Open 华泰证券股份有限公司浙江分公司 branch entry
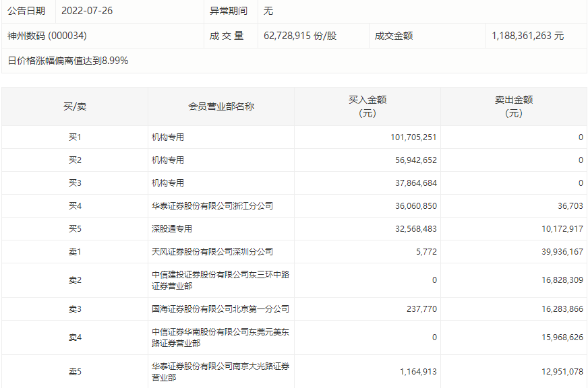This screenshot has height=388, width=588. click(212, 206)
